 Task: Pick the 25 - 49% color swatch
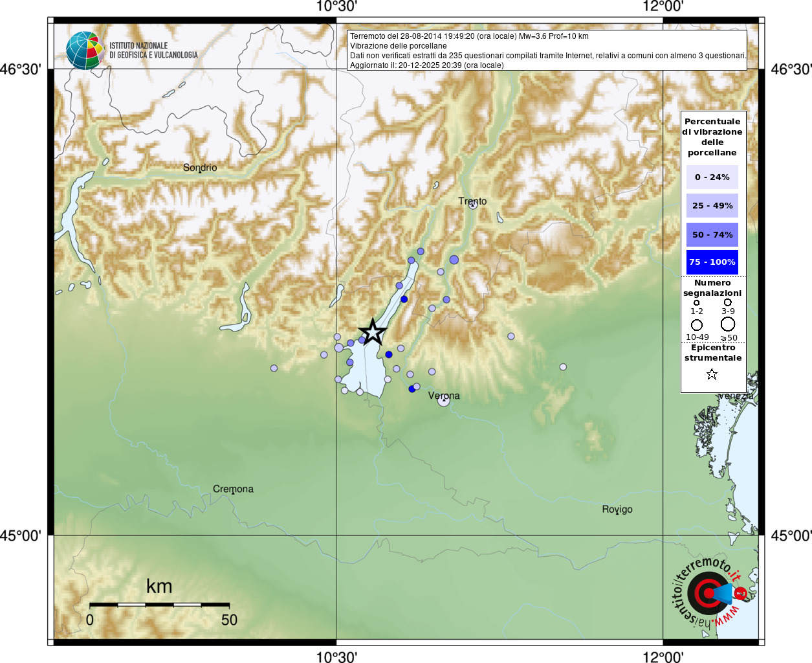712,205
